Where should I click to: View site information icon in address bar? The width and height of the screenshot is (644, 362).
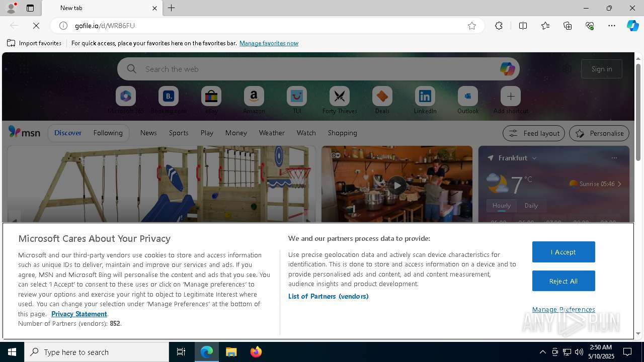pos(63,26)
